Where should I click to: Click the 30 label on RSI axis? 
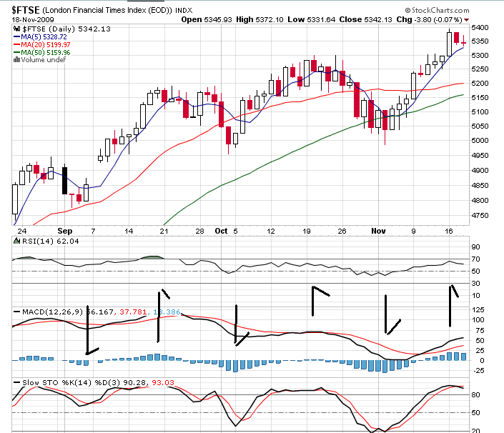(x=475, y=284)
